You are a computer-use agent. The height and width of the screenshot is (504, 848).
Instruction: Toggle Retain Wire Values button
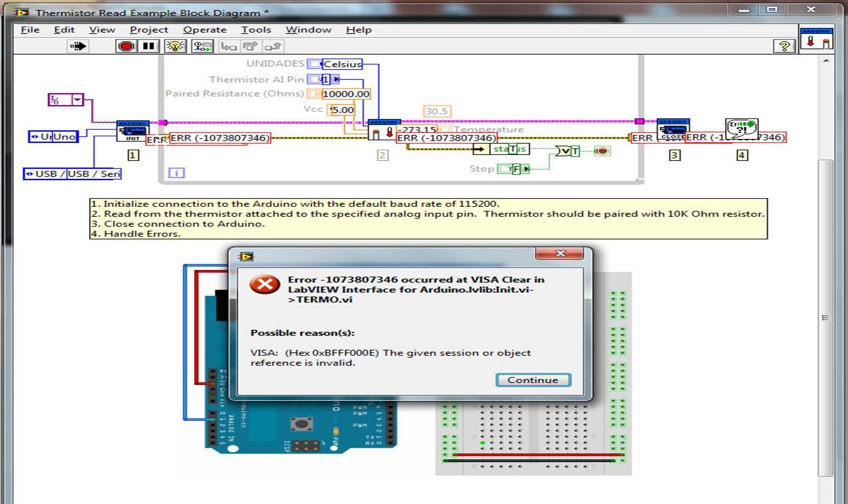pyautogui.click(x=202, y=46)
